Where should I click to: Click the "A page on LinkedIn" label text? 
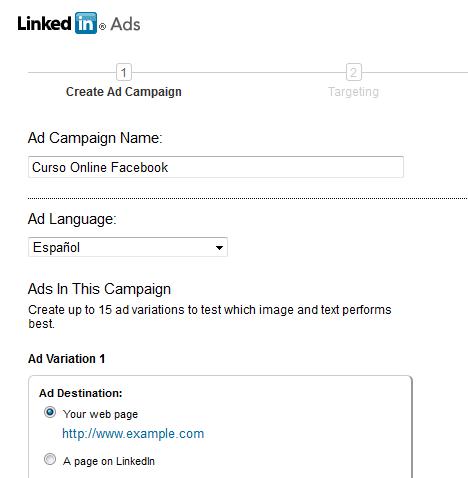tap(109, 461)
